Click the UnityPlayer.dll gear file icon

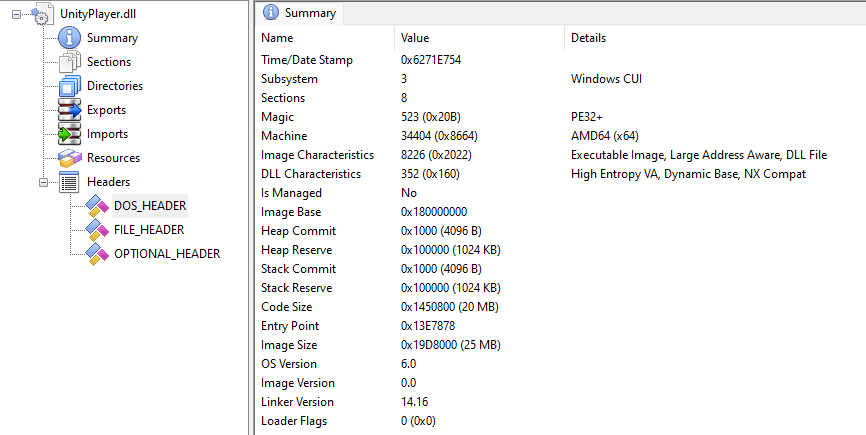point(41,14)
